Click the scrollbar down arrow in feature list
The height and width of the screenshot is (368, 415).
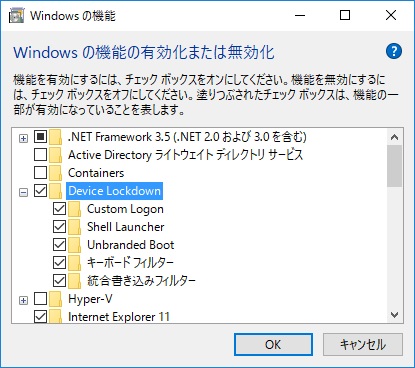click(395, 315)
